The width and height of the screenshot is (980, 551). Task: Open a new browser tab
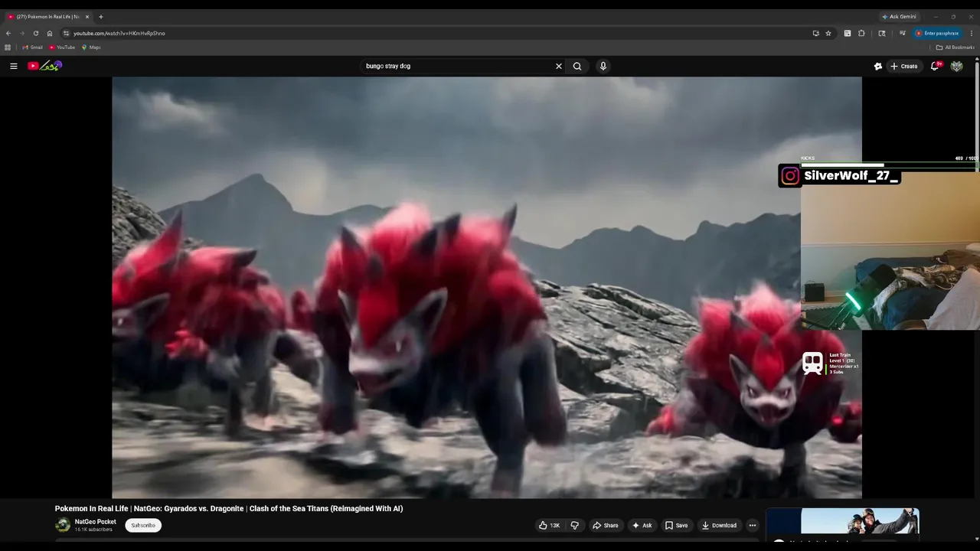pyautogui.click(x=100, y=16)
